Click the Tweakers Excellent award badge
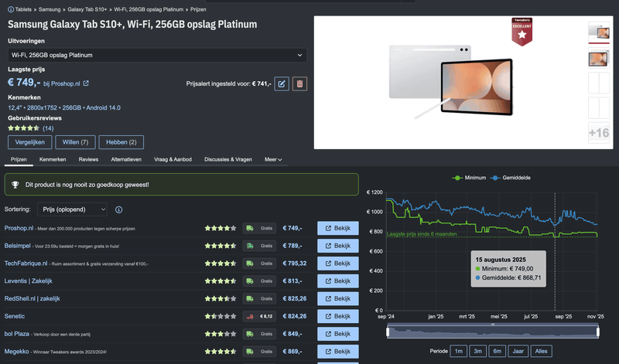 (x=522, y=32)
